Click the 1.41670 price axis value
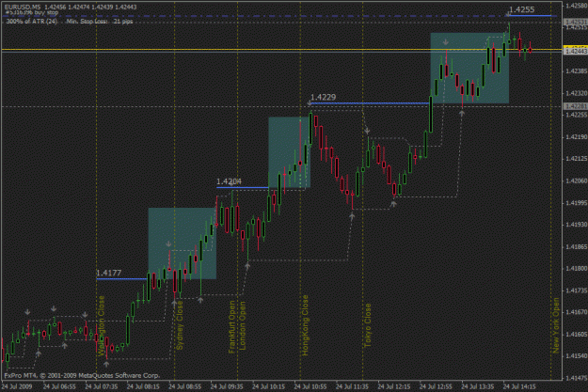This screenshot has height=392, width=588. [577, 312]
